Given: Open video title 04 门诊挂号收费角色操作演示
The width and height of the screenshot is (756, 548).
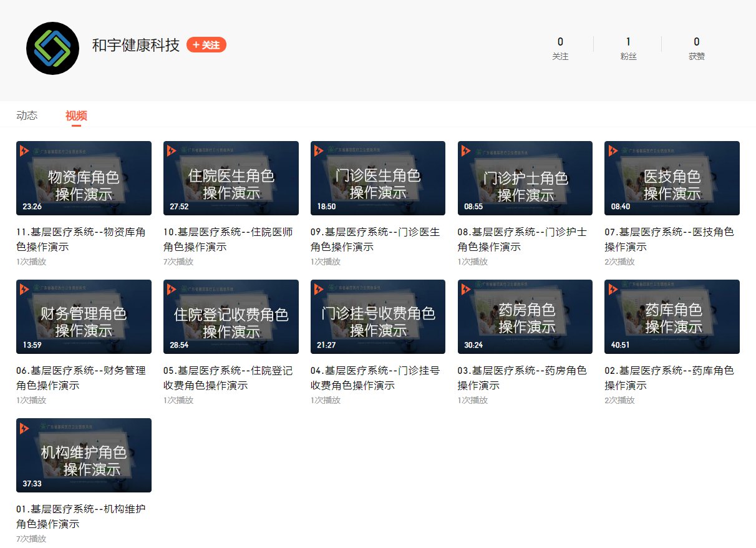Looking at the screenshot, I should click(x=375, y=378).
